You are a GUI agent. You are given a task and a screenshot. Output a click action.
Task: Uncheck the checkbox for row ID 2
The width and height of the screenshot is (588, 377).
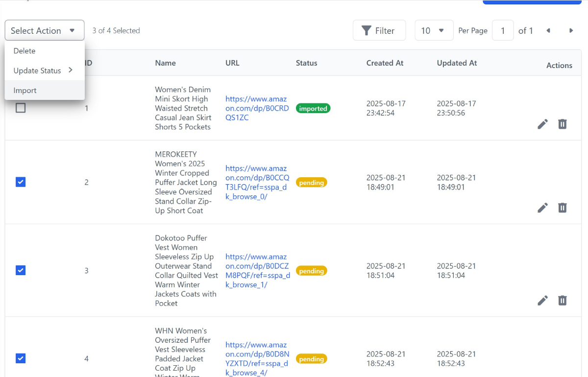pyautogui.click(x=21, y=182)
